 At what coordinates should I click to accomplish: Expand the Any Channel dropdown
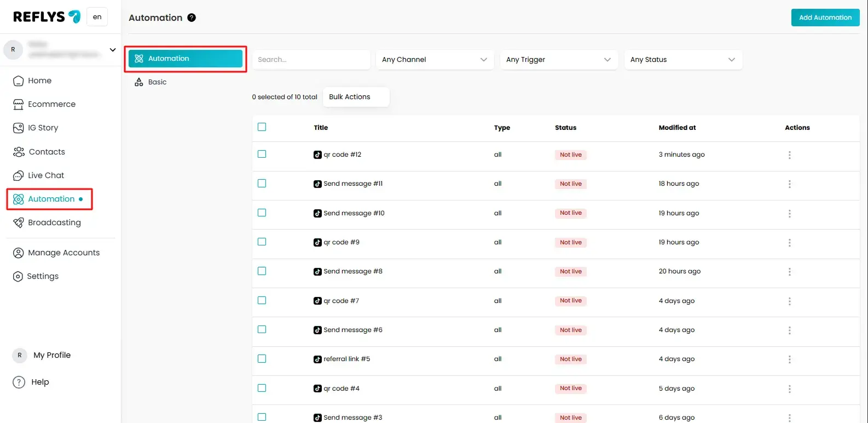tap(435, 60)
